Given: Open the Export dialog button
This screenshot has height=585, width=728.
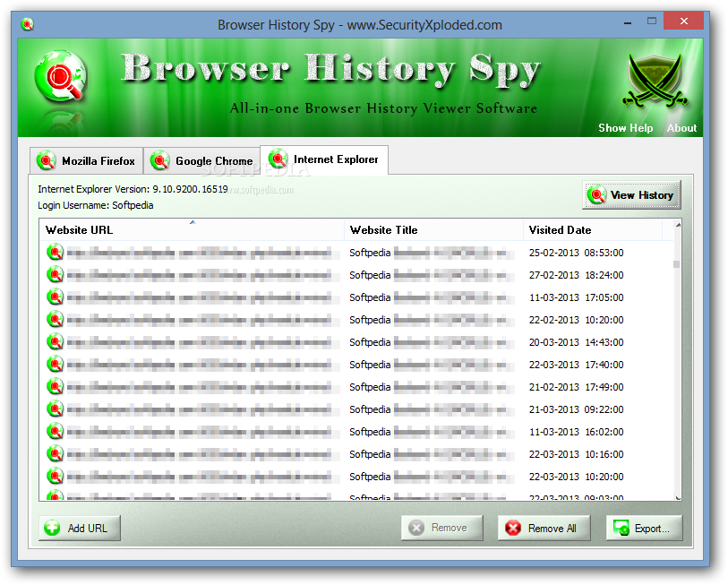Looking at the screenshot, I should click(645, 529).
